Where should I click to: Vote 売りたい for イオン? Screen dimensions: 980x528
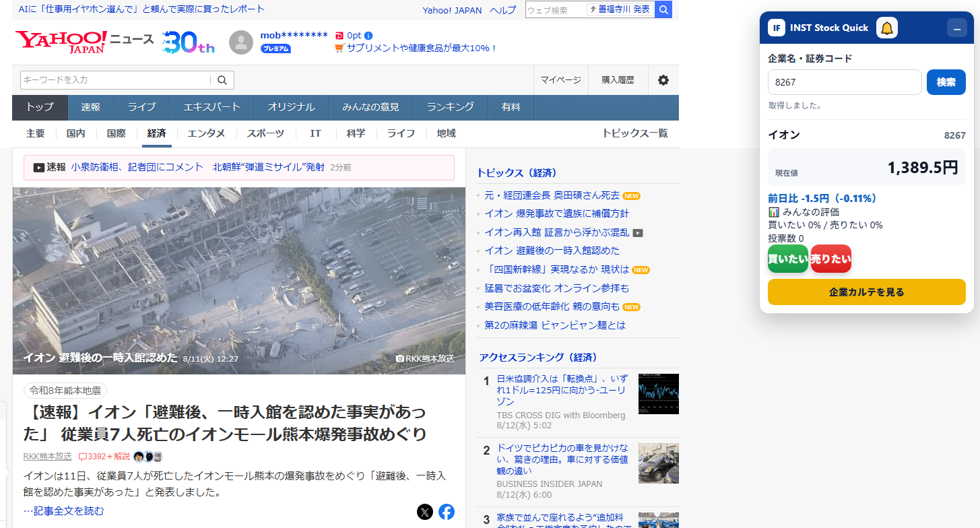pyautogui.click(x=831, y=259)
